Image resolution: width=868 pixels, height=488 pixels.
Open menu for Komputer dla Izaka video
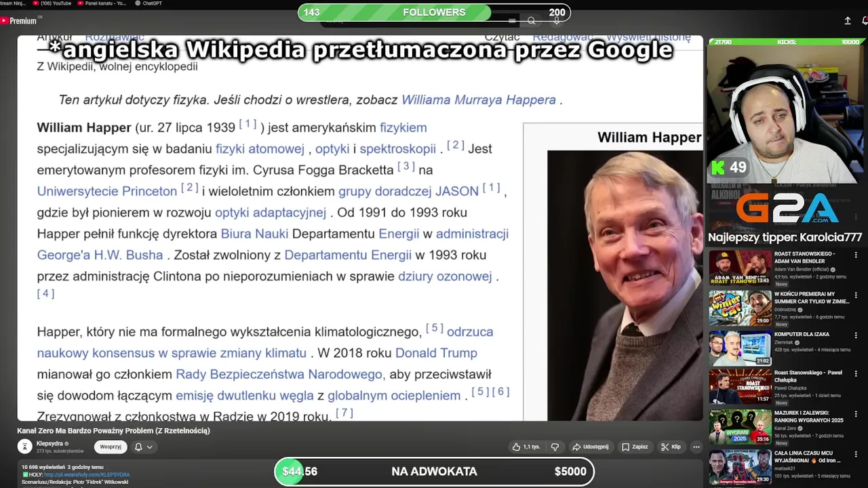click(856, 335)
